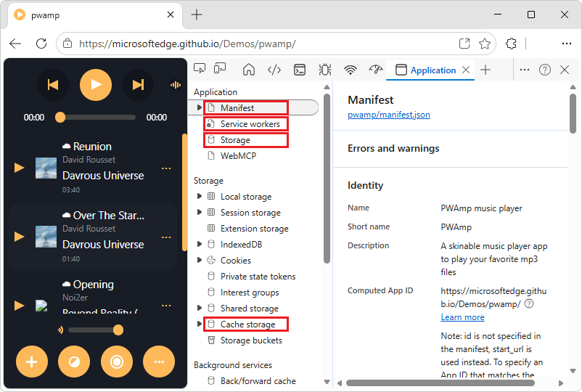This screenshot has height=392, width=582.
Task: Activate the inspect element tool
Action: (x=200, y=69)
